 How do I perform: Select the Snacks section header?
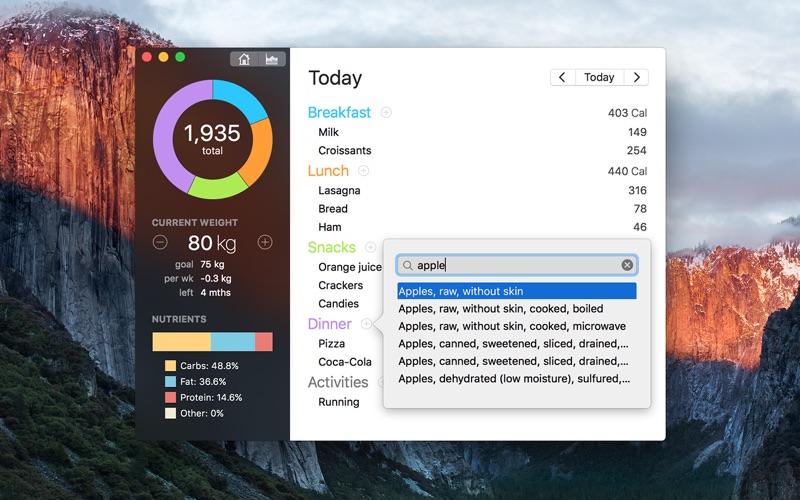[x=332, y=247]
